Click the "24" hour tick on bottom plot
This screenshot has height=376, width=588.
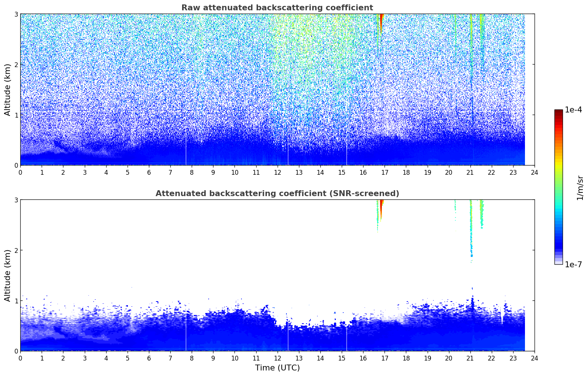(x=534, y=358)
